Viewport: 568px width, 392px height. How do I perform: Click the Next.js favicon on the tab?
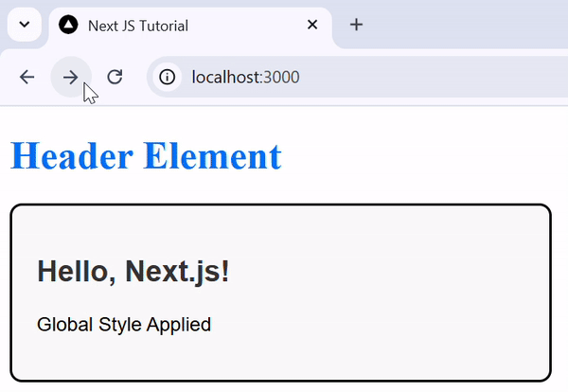pyautogui.click(x=68, y=25)
